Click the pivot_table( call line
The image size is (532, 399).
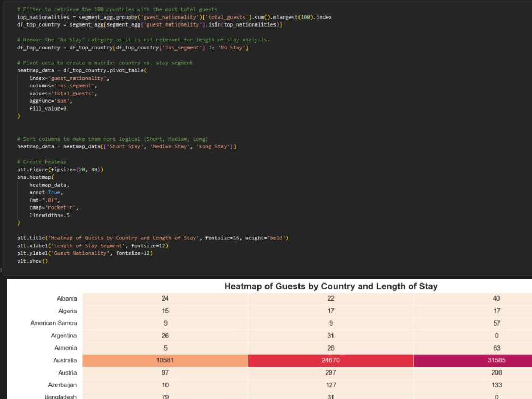82,71
